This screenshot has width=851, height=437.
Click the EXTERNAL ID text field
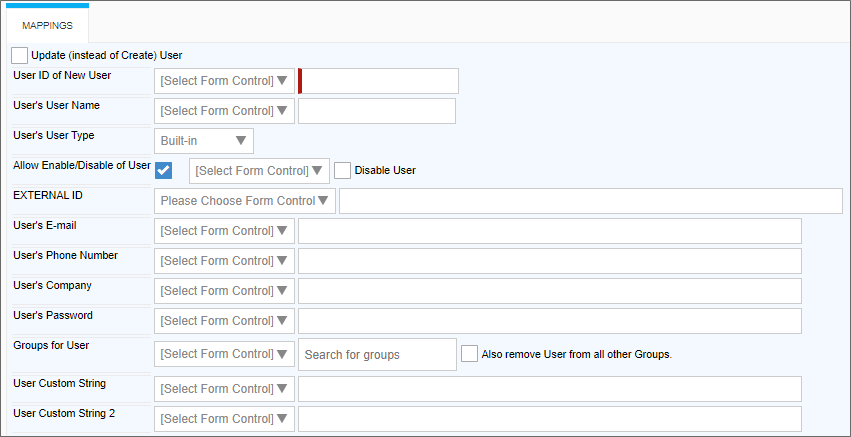pos(590,201)
